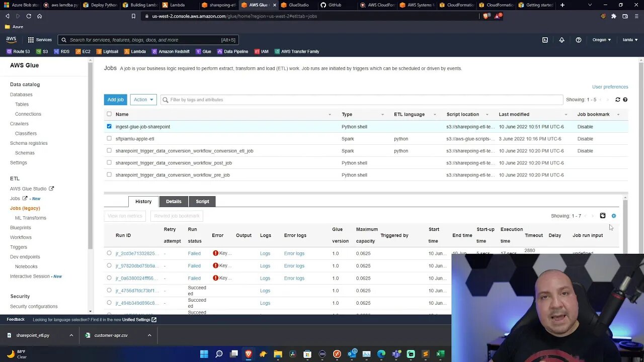Open File Explorer from taskbar

278,354
